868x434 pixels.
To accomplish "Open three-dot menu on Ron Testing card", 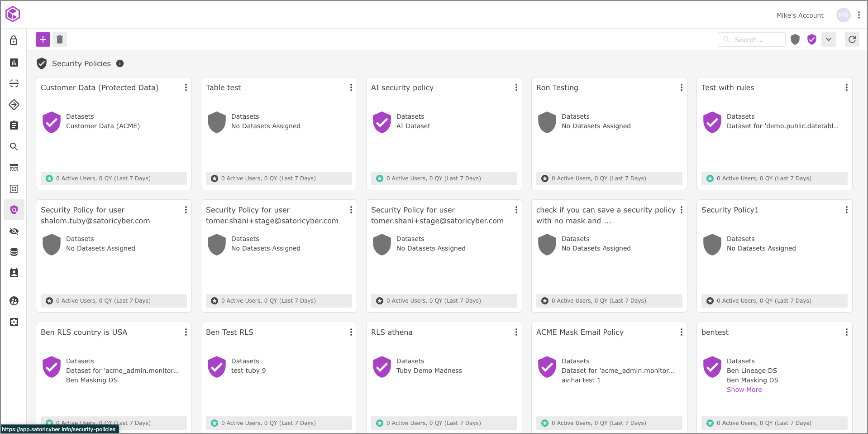I will point(681,87).
